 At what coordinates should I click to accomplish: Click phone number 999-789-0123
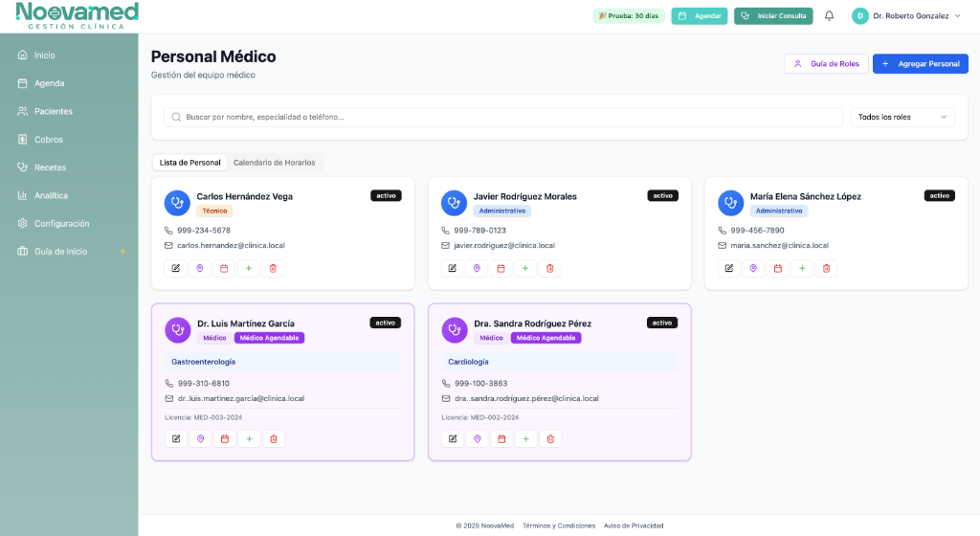[x=480, y=231]
